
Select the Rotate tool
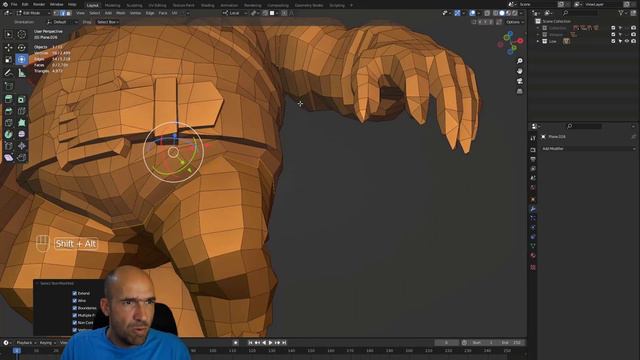point(22,48)
